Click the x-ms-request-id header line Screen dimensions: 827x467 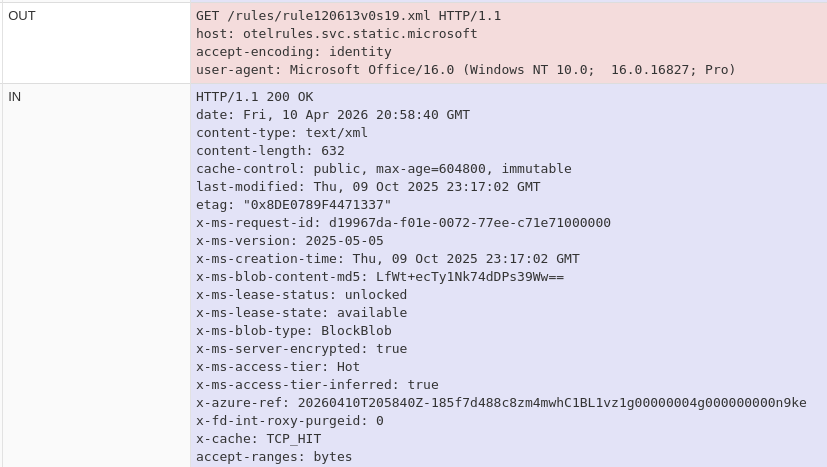point(403,223)
